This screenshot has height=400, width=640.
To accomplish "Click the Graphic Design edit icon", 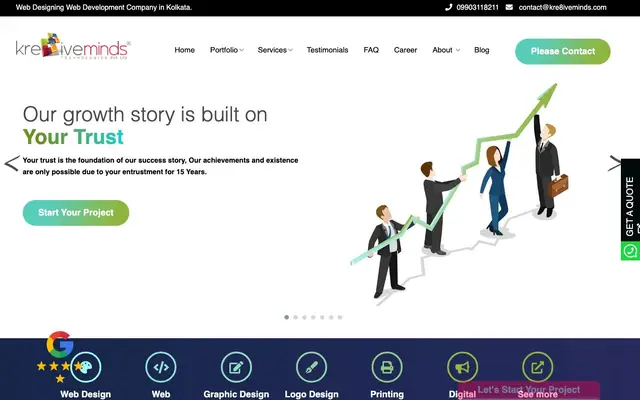I will pyautogui.click(x=236, y=367).
